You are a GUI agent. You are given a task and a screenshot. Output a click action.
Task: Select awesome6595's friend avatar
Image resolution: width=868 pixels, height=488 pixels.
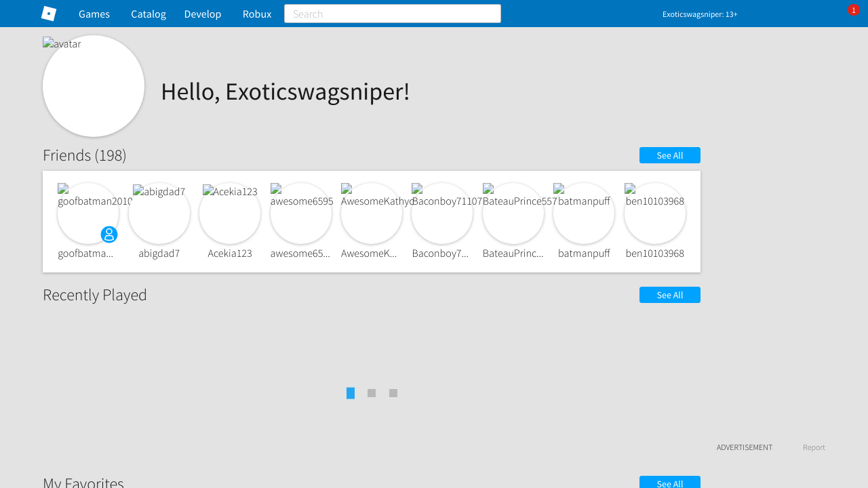tap(301, 213)
